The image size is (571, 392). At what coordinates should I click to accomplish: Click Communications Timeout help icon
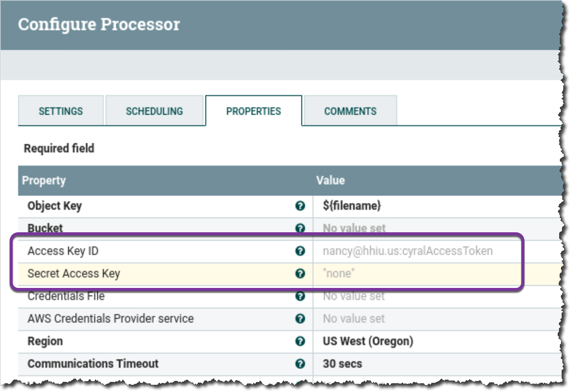point(301,363)
